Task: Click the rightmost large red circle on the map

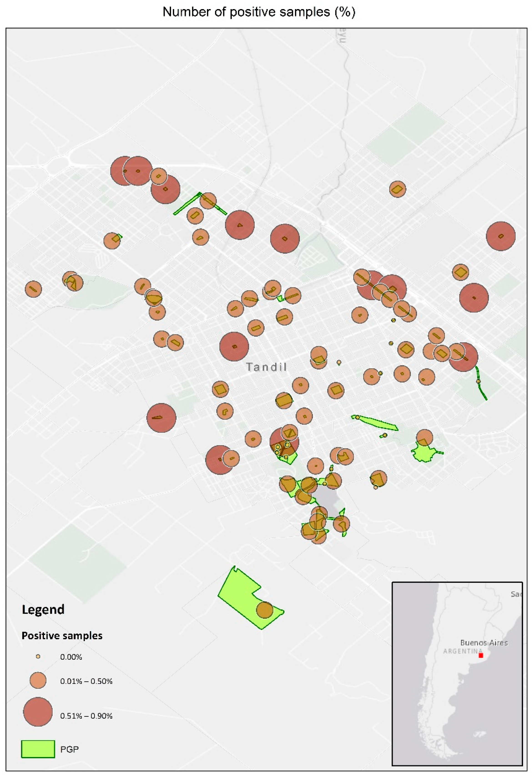Action: pos(501,236)
